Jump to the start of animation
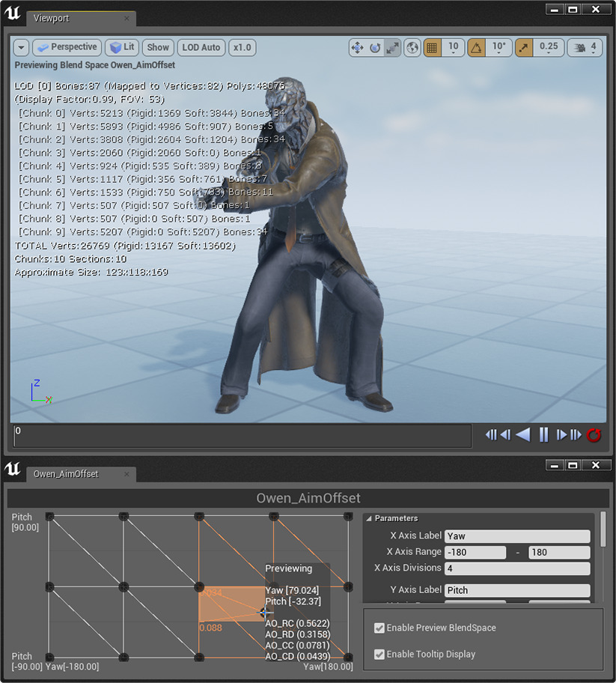 490,435
